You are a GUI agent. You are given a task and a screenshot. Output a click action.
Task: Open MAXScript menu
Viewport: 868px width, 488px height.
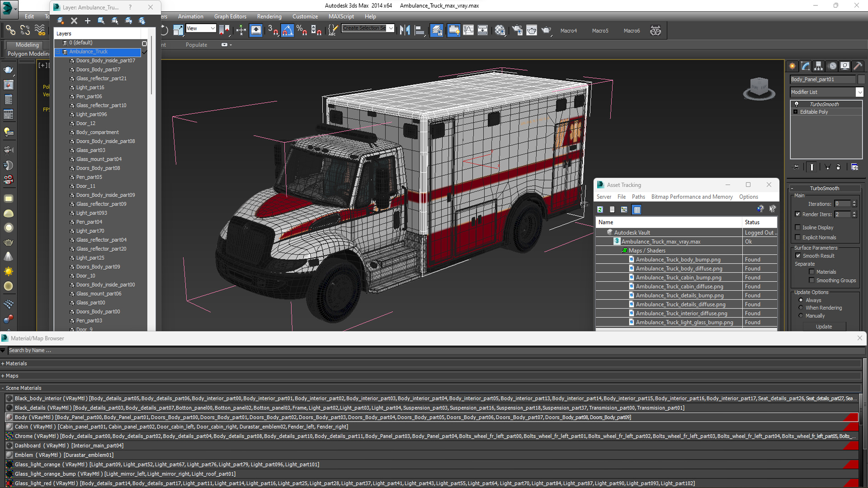click(x=341, y=16)
